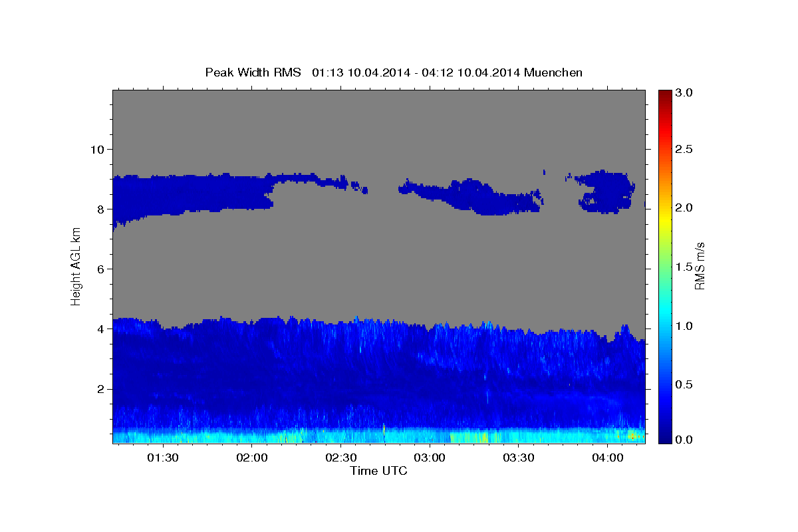Click the cloud patch near 04:00 at 8 km
Viewport: 798px width, 532px height.
point(605,191)
